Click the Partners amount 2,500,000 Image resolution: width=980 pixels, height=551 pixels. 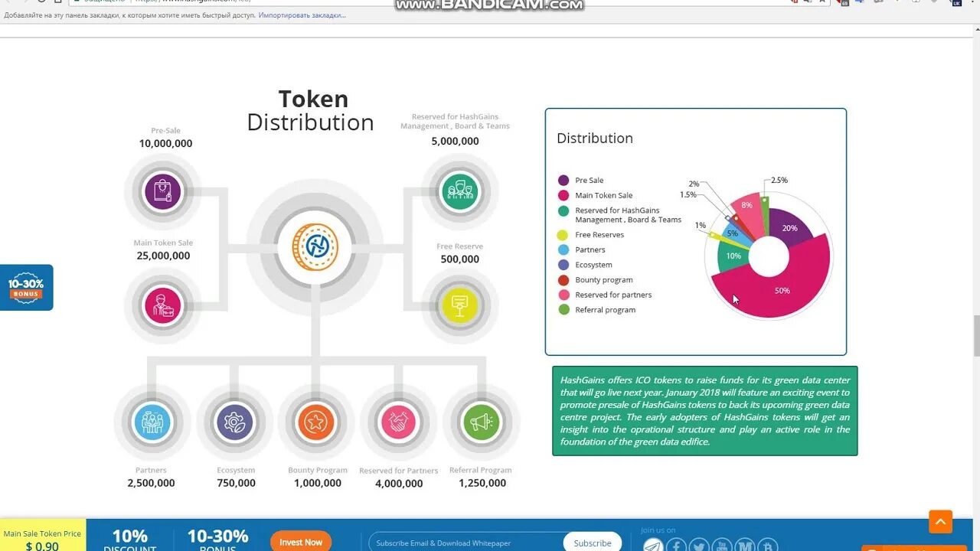(151, 483)
